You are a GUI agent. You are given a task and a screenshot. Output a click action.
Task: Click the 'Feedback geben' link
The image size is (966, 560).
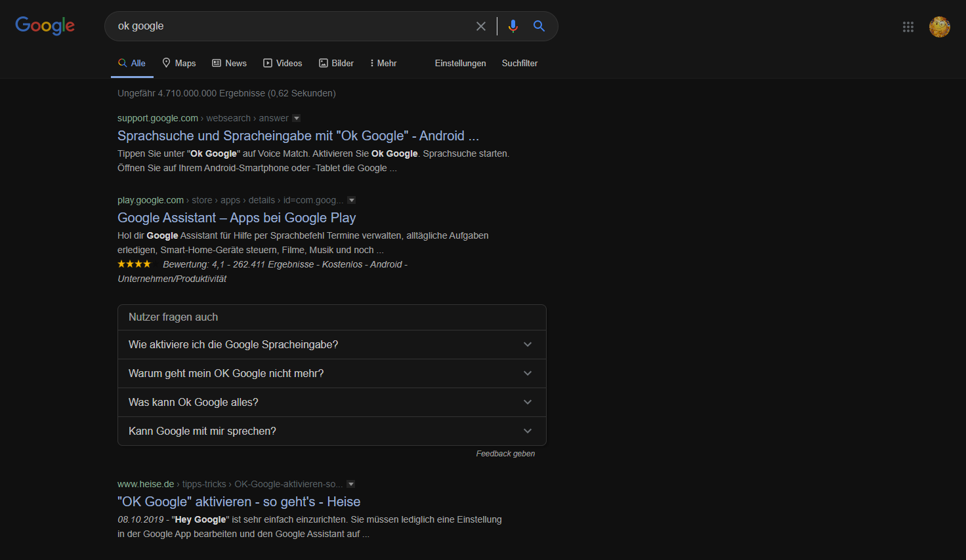[x=505, y=454]
